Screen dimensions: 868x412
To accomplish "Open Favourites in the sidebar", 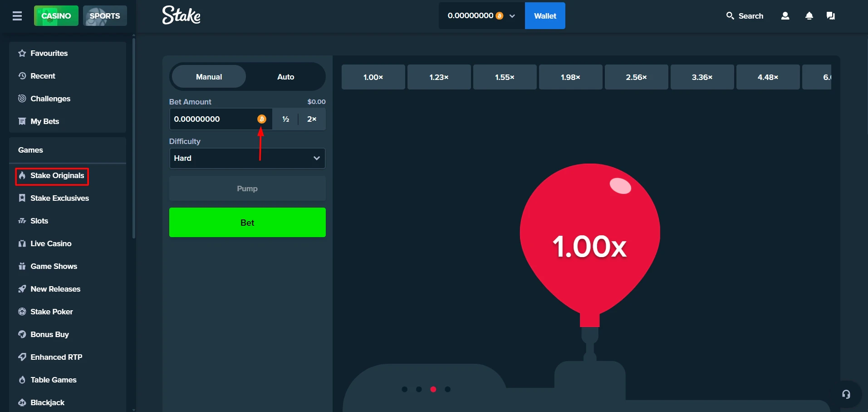I will [68, 53].
